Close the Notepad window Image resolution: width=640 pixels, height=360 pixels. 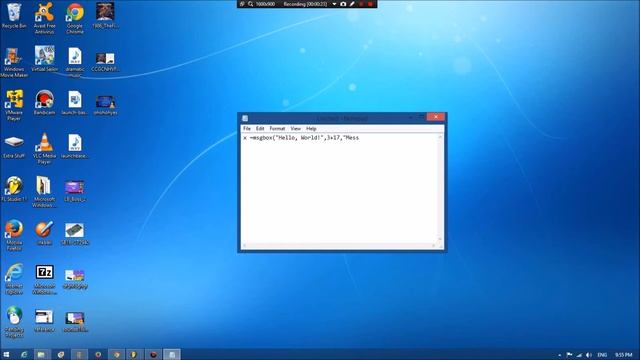click(436, 117)
